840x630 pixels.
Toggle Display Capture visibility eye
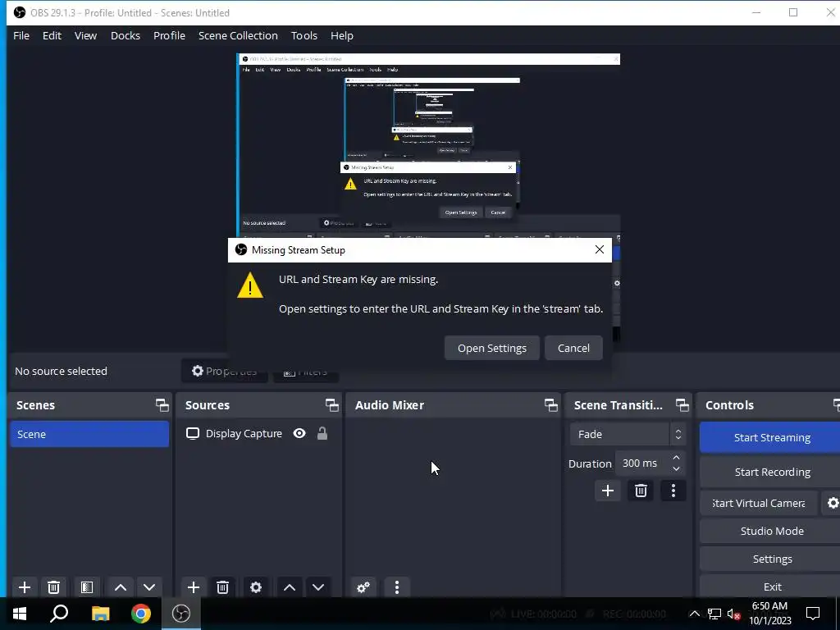tap(299, 433)
